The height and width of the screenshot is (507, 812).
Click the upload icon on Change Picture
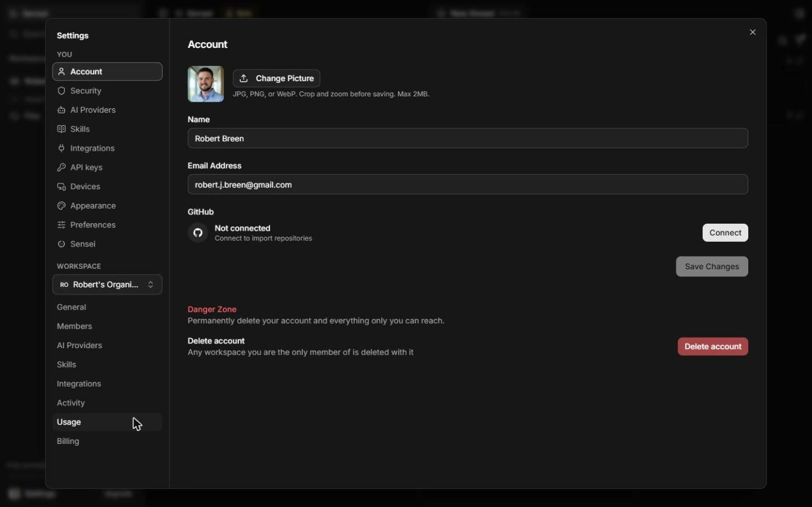[244, 78]
